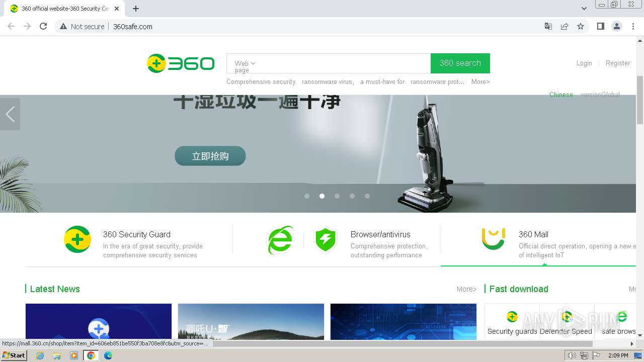Click the 360 Security Guard icon

click(x=77, y=239)
